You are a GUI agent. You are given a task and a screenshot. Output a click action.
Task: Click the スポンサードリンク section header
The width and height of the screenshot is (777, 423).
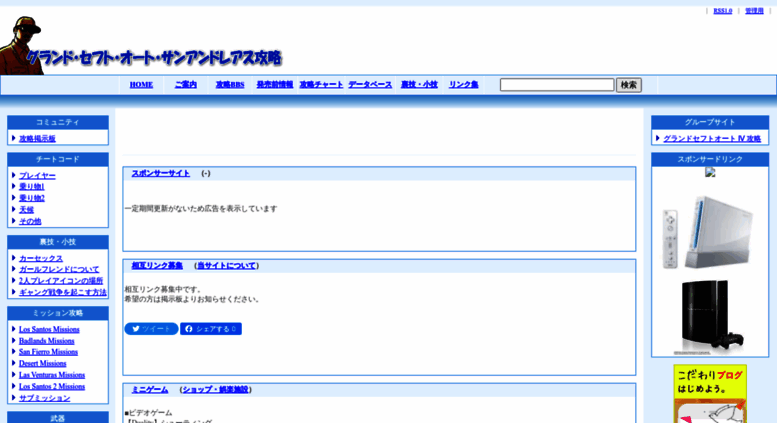(x=710, y=159)
